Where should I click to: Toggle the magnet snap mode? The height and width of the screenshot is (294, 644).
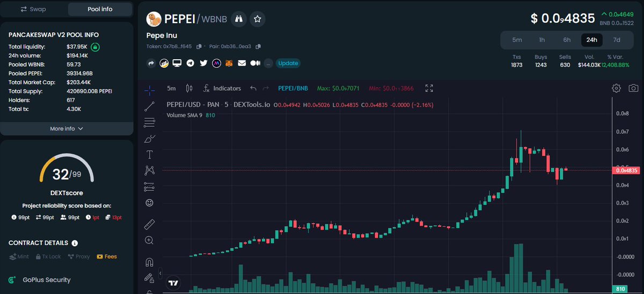150,262
